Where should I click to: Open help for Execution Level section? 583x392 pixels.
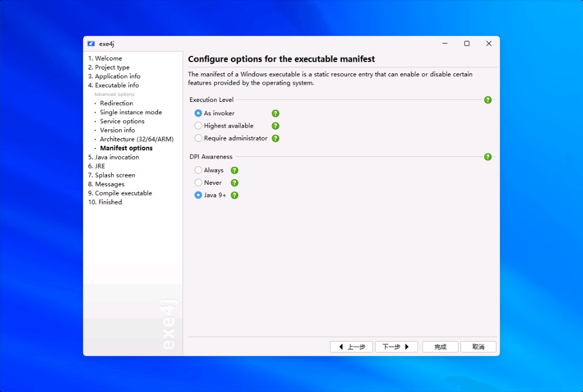pyautogui.click(x=488, y=100)
